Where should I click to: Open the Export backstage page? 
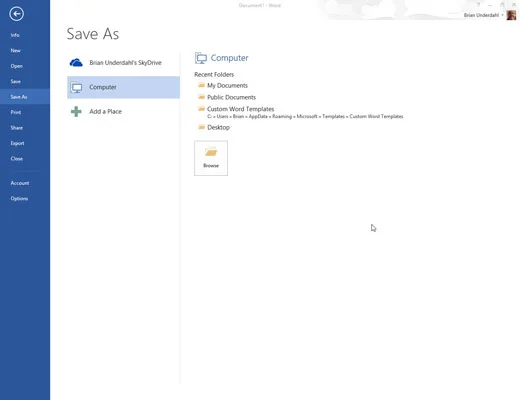(17, 143)
